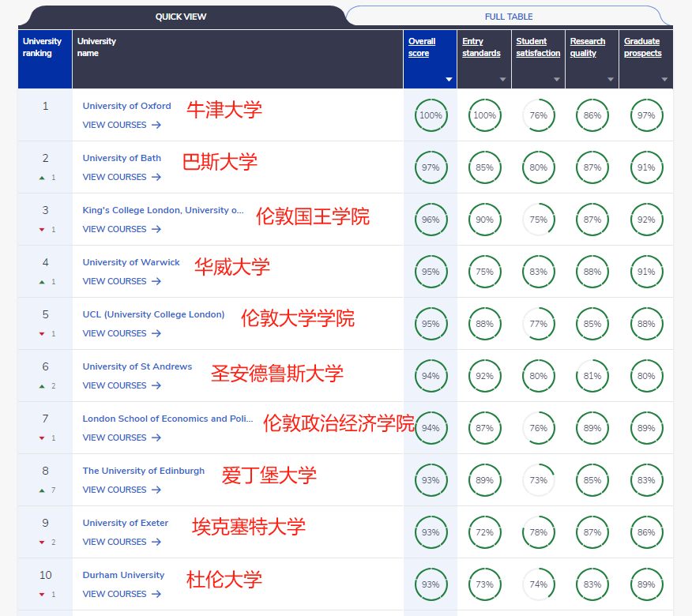692x616 pixels.
Task: Open The University of Edinburgh link
Action: (144, 471)
